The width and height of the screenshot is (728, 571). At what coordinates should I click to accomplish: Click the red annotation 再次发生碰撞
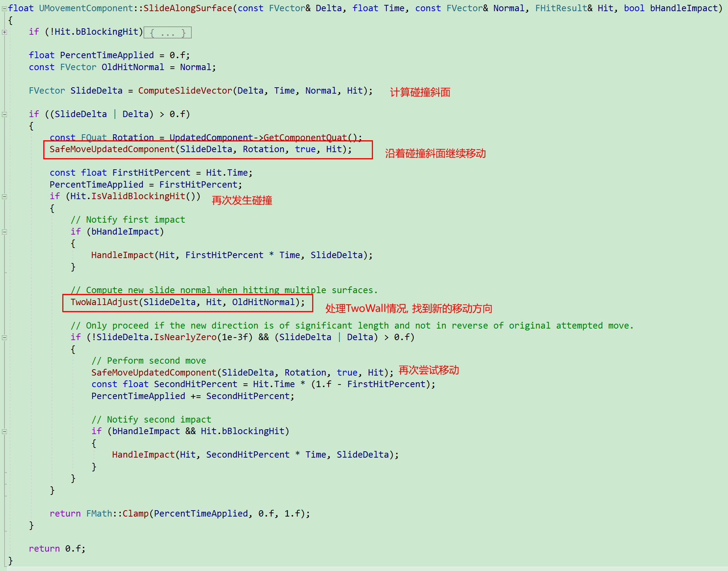[242, 200]
